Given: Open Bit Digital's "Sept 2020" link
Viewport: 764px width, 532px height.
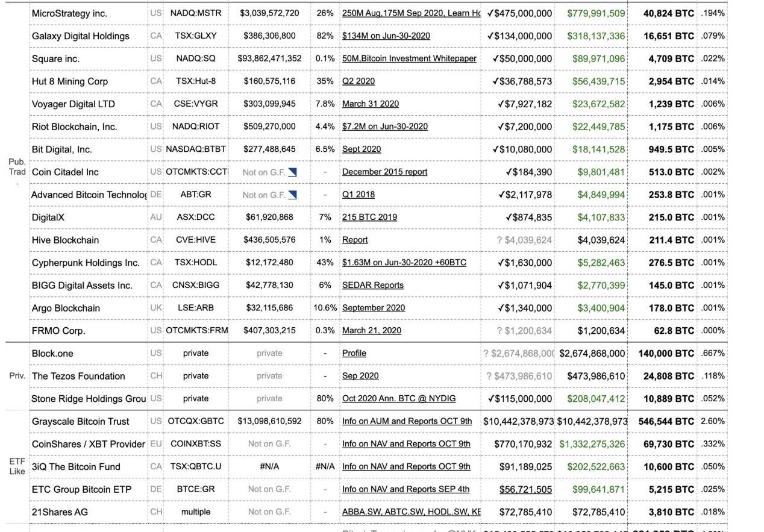Looking at the screenshot, I should (x=361, y=149).
